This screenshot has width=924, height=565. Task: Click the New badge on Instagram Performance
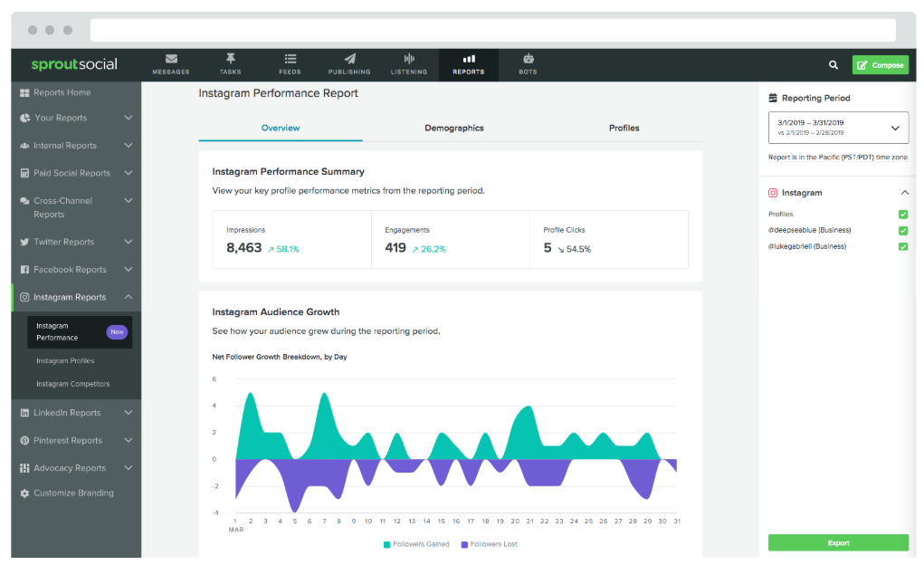click(118, 332)
